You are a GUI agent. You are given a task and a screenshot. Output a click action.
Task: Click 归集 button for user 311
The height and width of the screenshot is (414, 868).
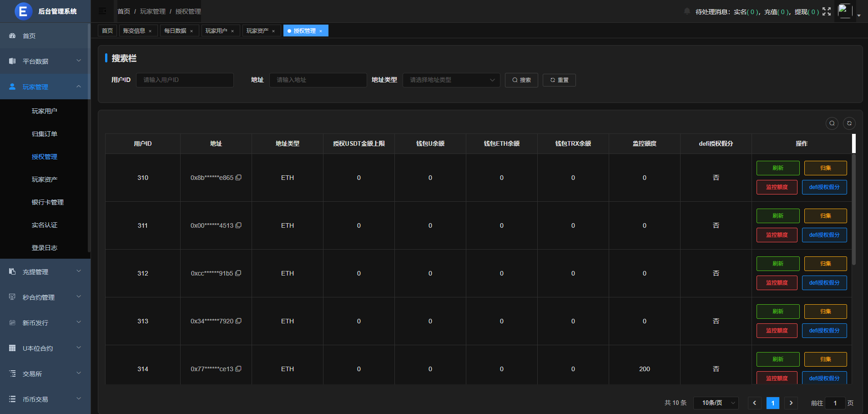pyautogui.click(x=825, y=216)
